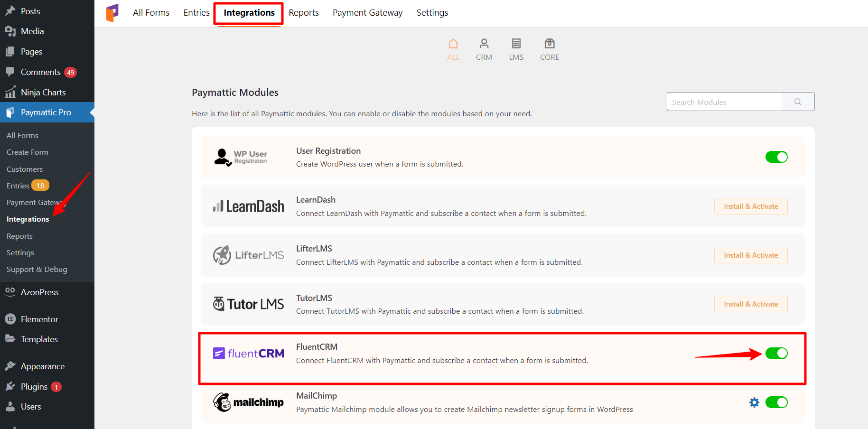Click the Paymattic Pro sidebar icon
Screen dimensions: 868x429
(10, 112)
